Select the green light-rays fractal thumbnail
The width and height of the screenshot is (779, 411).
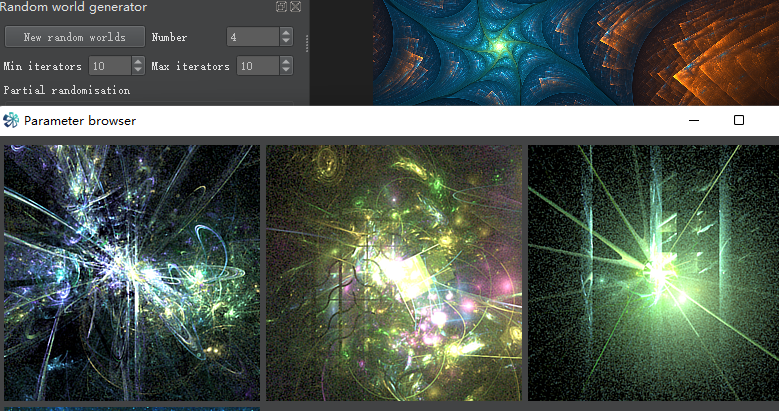652,272
